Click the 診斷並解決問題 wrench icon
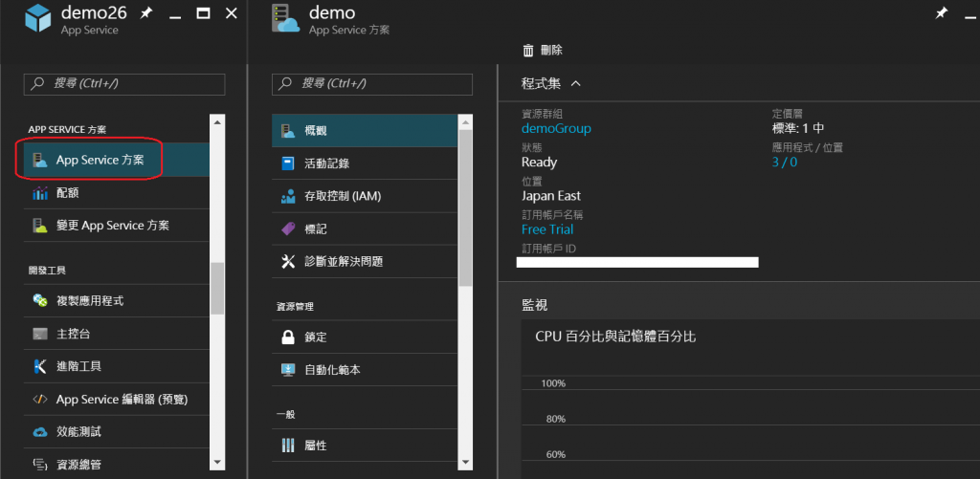 click(288, 262)
